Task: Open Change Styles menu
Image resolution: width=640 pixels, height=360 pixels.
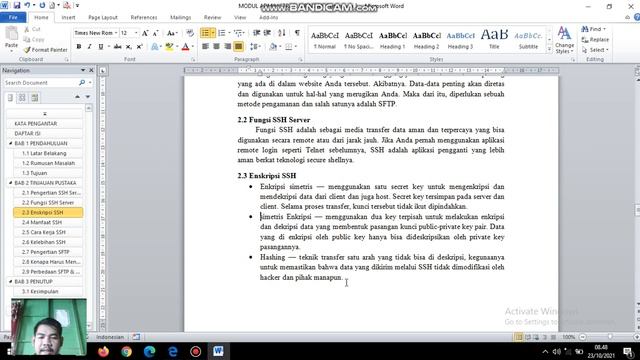Action: coord(564,40)
